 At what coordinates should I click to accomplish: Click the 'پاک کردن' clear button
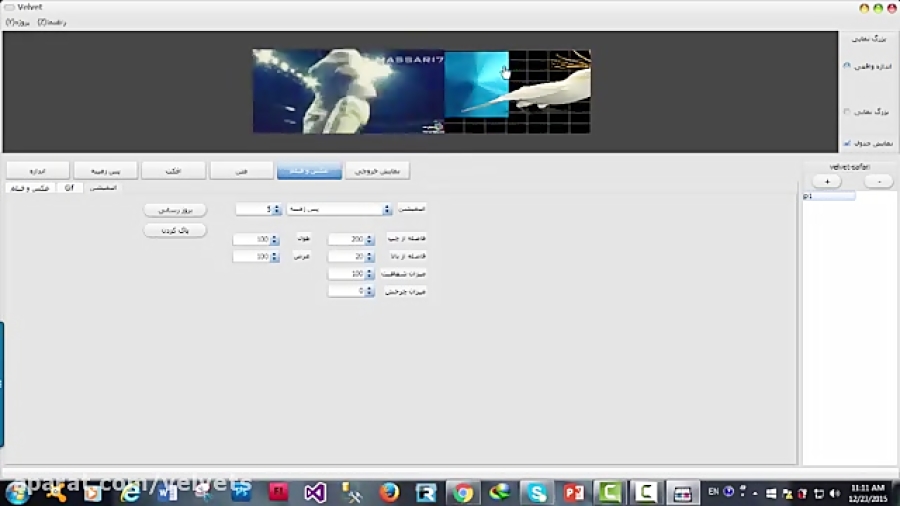click(x=175, y=230)
